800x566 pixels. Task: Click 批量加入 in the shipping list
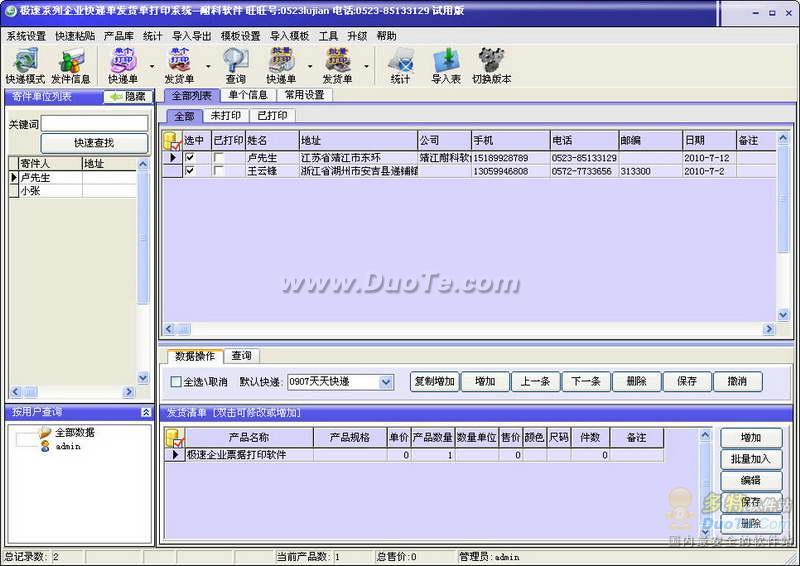[751, 459]
